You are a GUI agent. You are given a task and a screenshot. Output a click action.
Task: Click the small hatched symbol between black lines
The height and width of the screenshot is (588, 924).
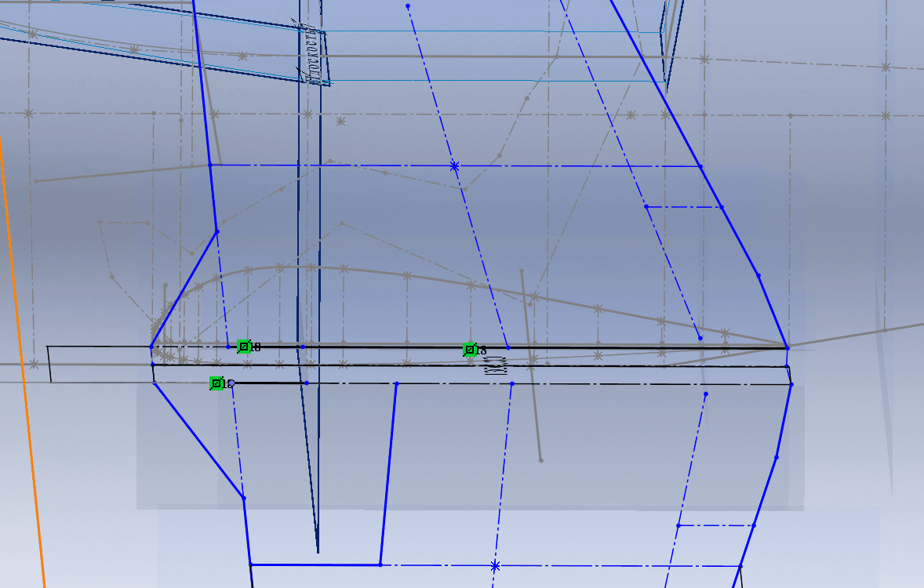click(x=495, y=365)
